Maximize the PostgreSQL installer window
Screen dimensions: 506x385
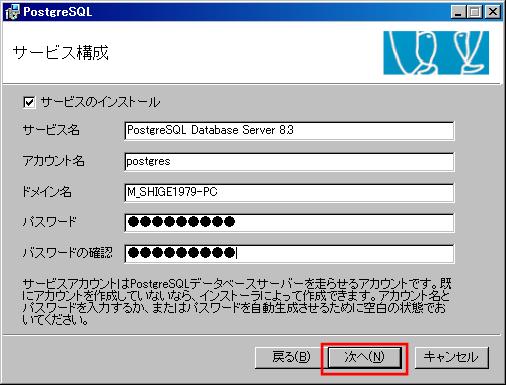click(x=475, y=12)
